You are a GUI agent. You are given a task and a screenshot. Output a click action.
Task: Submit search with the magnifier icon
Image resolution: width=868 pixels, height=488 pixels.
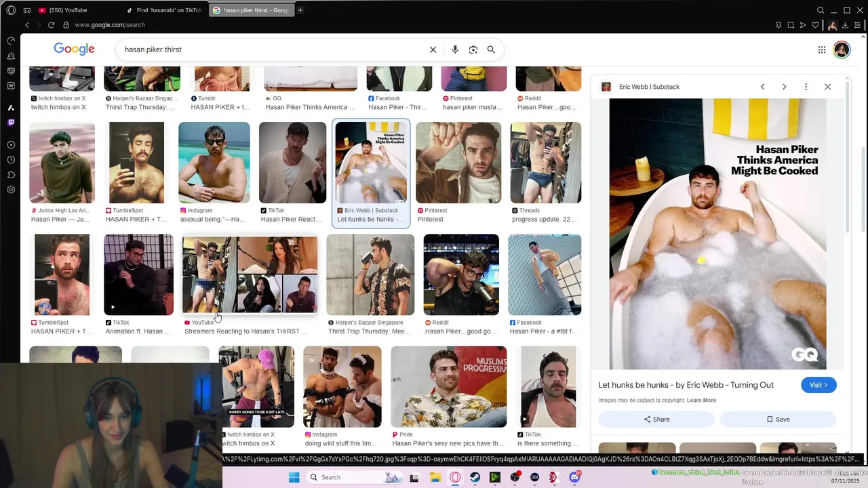[491, 49]
